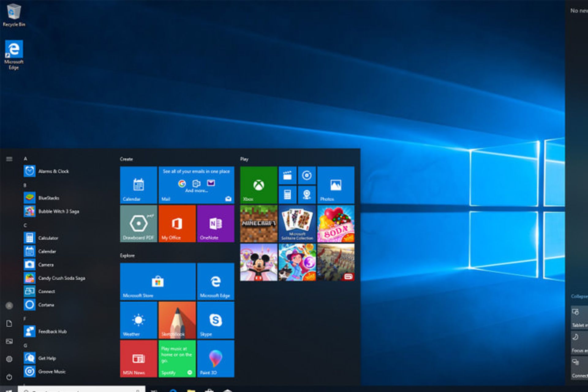Open the Bubble Witch 3 game tile
Image resolution: width=588 pixels, height=392 pixels.
point(297,262)
